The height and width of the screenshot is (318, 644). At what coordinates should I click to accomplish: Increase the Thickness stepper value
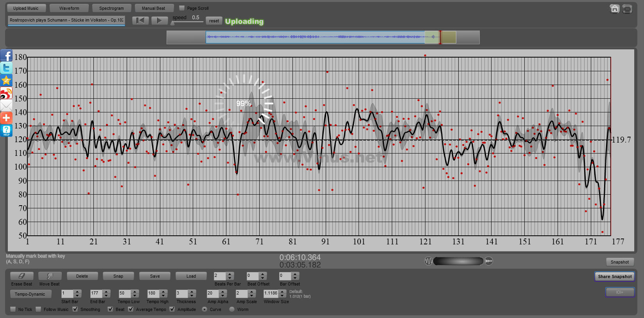tap(192, 291)
